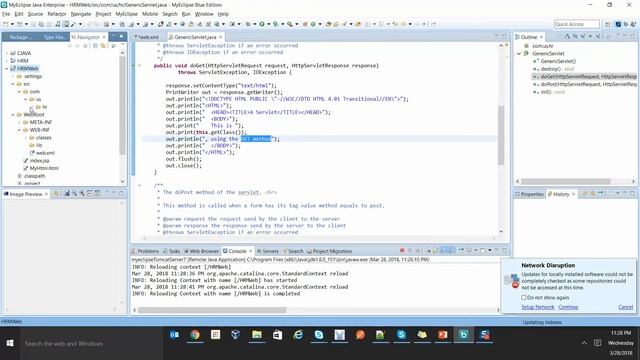Click the Setup Network link
Screen dimensions: 640x360
[x=538, y=307]
